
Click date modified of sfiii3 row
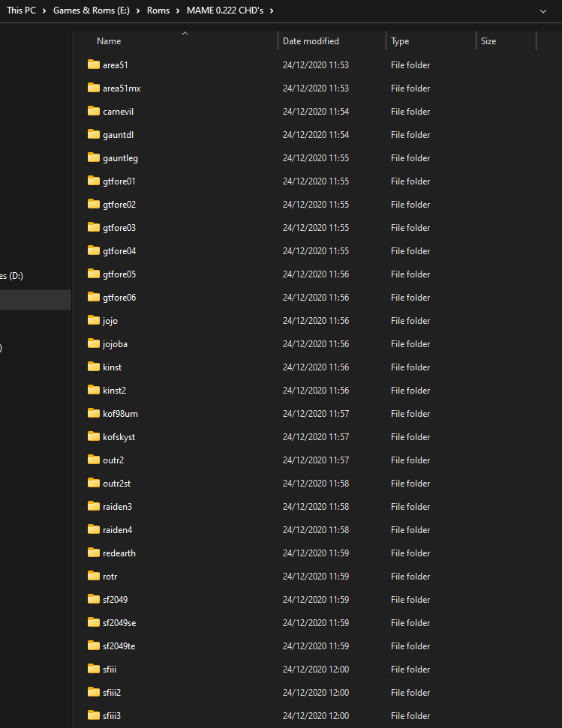(316, 715)
